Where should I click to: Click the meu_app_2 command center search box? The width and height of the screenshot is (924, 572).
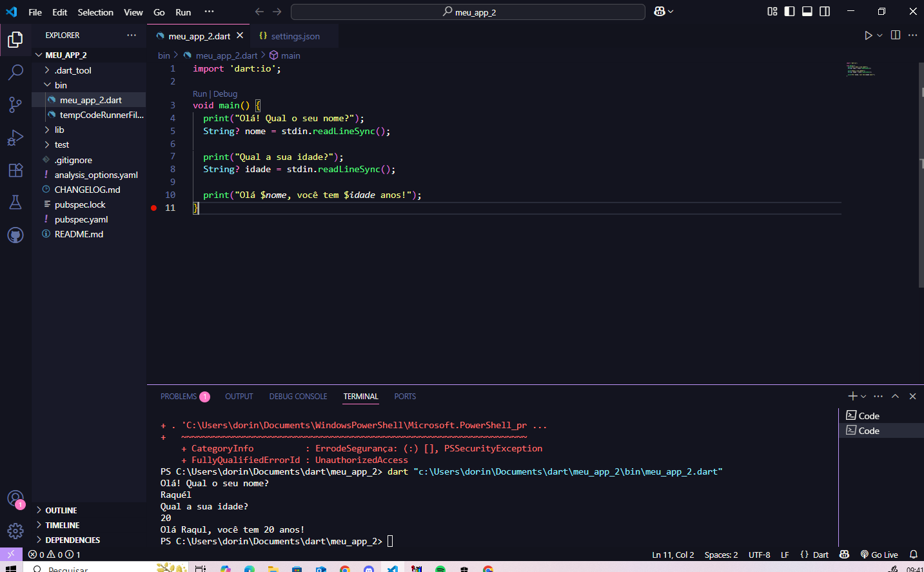pyautogui.click(x=468, y=12)
